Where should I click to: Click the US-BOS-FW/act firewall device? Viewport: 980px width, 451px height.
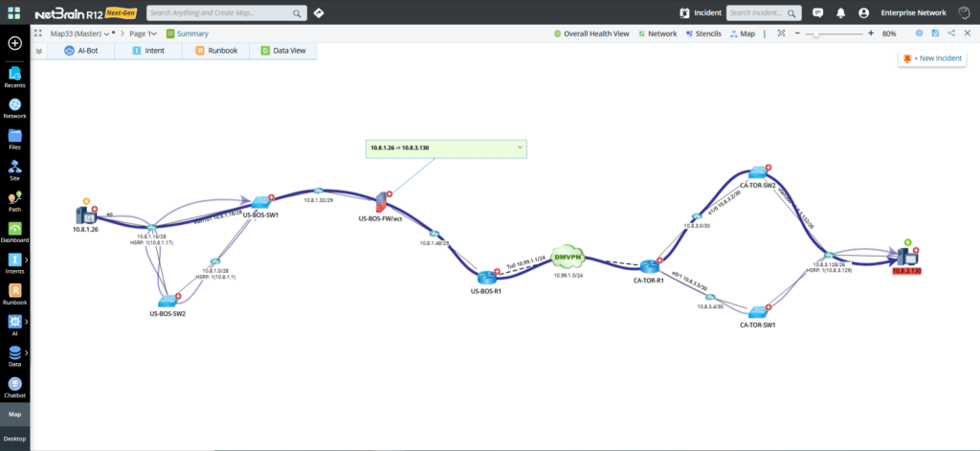381,202
